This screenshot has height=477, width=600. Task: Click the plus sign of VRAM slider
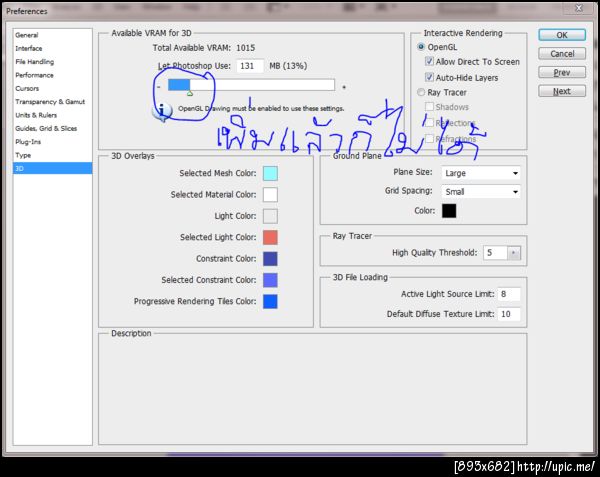pos(344,87)
